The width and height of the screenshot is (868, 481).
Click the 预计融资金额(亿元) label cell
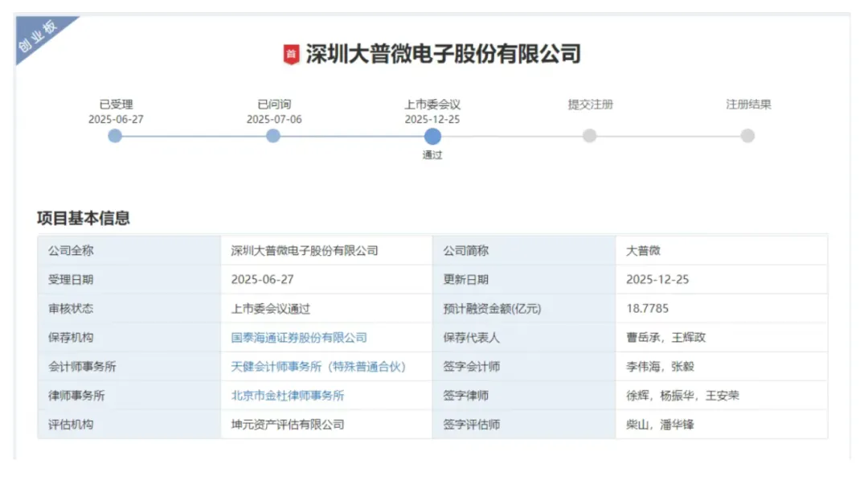[x=524, y=309]
